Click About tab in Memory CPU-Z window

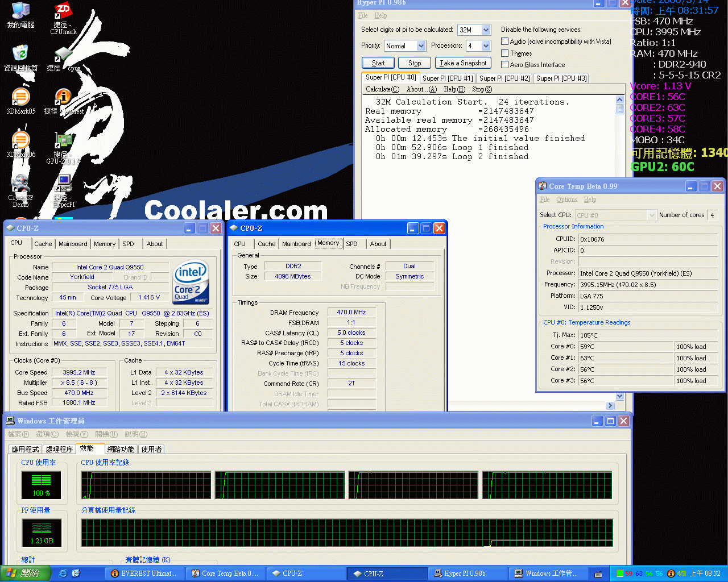pyautogui.click(x=378, y=244)
